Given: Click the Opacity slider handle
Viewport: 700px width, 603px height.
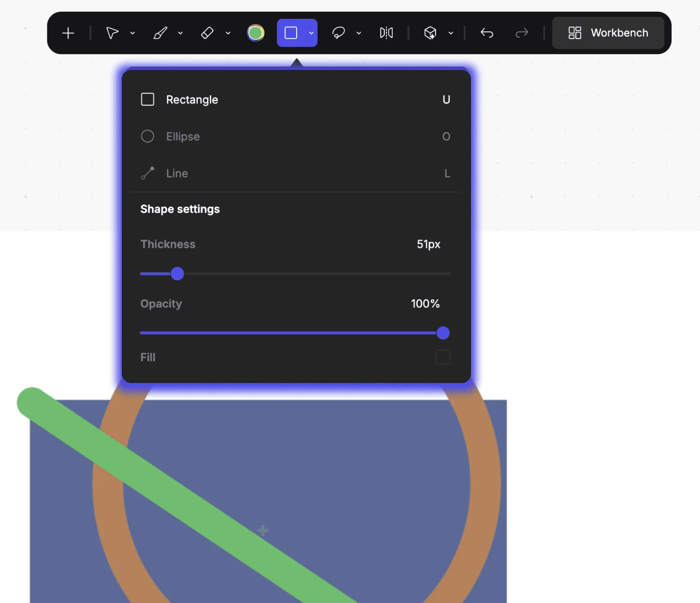Looking at the screenshot, I should point(443,333).
